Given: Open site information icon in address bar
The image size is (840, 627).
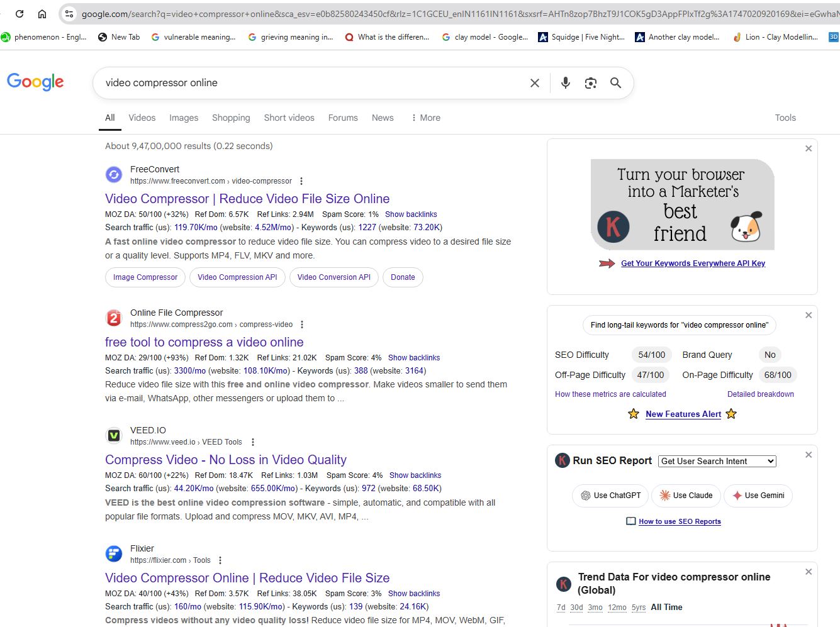Looking at the screenshot, I should coord(69,13).
